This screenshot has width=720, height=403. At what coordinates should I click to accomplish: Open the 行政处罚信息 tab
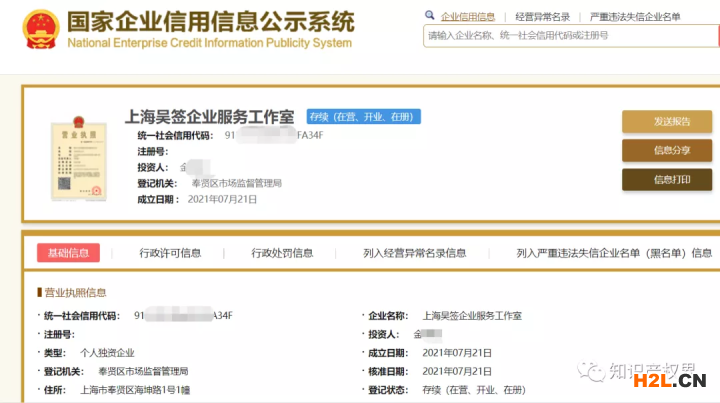coord(282,253)
